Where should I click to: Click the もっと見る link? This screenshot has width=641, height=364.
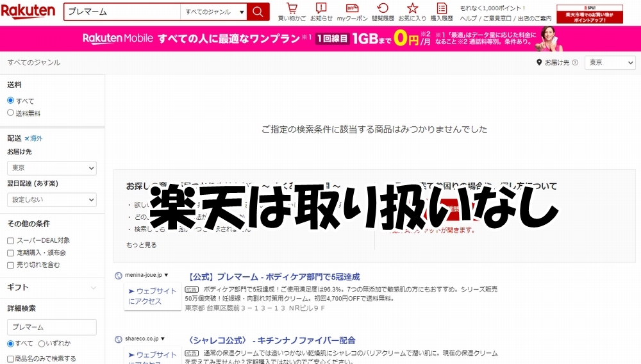coord(142,245)
